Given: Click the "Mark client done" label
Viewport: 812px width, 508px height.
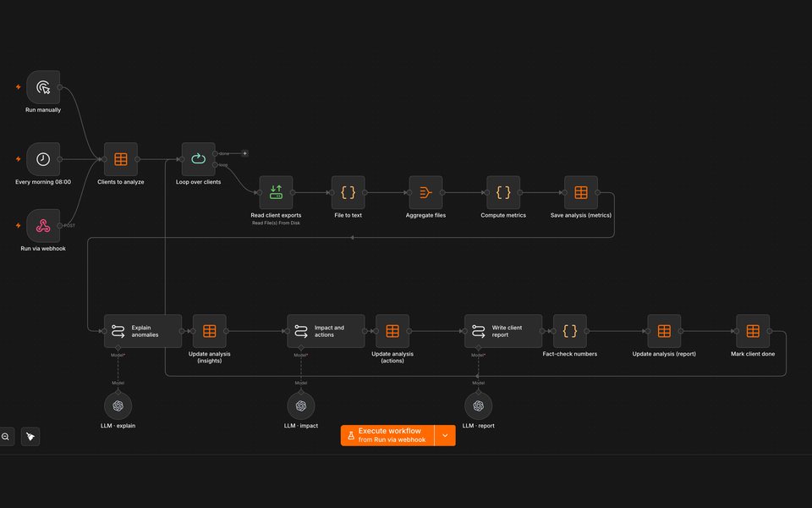Looking at the screenshot, I should pos(753,354).
